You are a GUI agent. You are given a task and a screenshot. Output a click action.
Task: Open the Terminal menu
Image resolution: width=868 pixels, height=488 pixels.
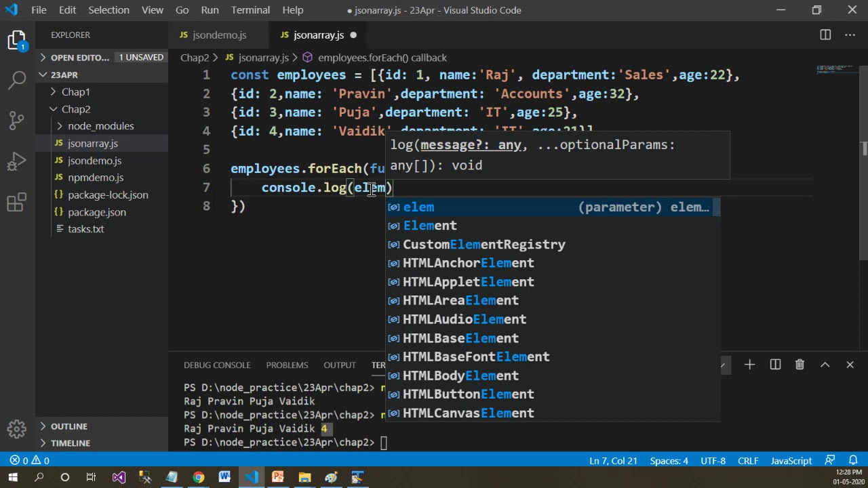click(x=250, y=10)
